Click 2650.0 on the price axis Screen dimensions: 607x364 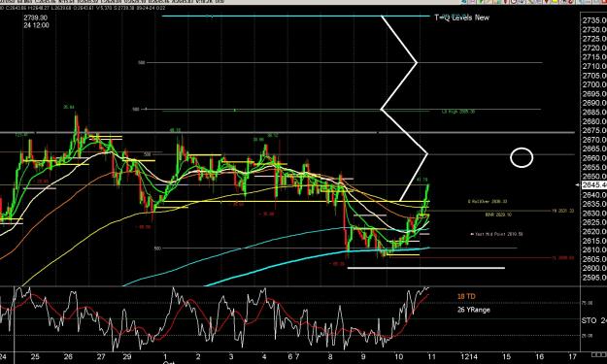click(594, 177)
